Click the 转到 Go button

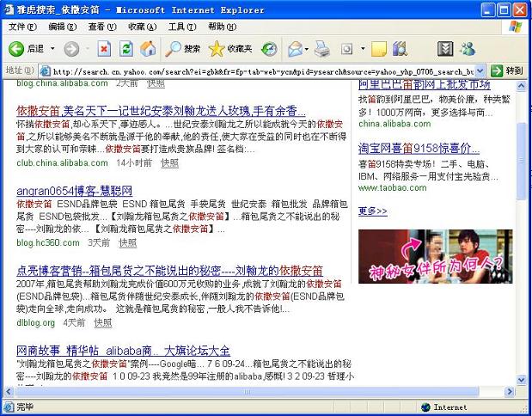(x=507, y=71)
